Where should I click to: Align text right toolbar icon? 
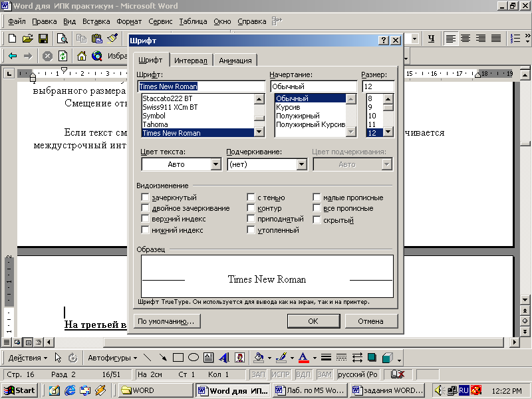pyautogui.click(x=481, y=39)
